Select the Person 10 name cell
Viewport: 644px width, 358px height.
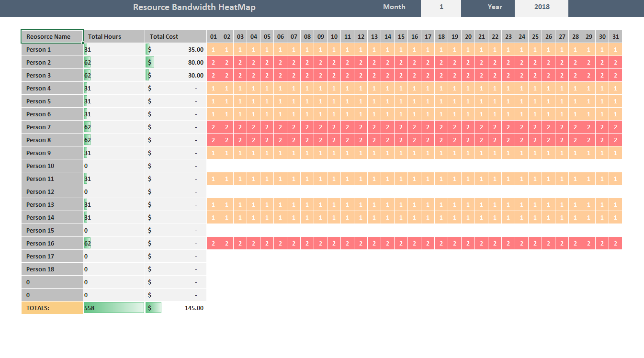(x=52, y=165)
